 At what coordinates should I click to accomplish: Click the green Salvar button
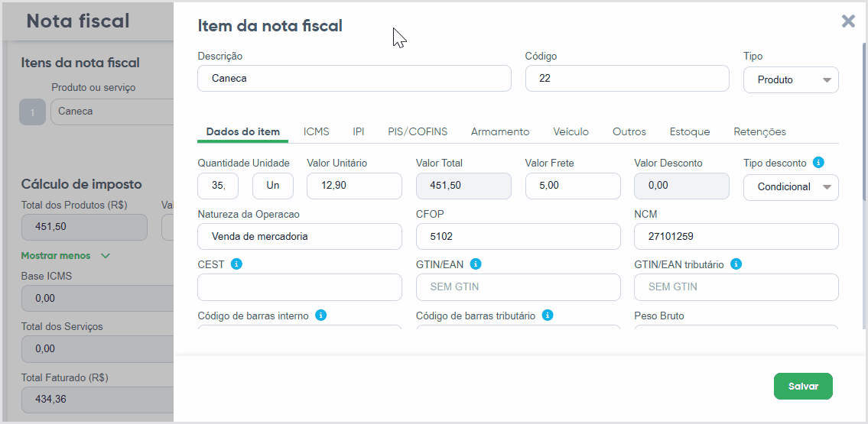pyautogui.click(x=803, y=386)
